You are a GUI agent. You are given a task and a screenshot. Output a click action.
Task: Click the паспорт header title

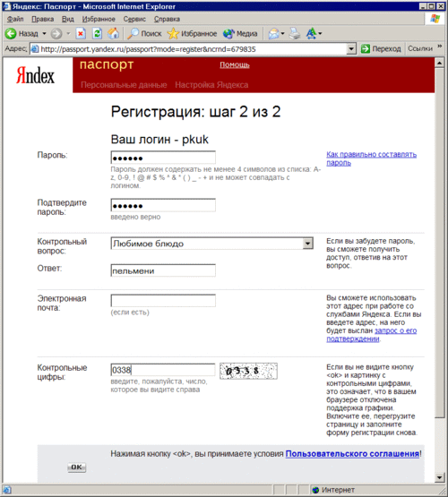107,65
